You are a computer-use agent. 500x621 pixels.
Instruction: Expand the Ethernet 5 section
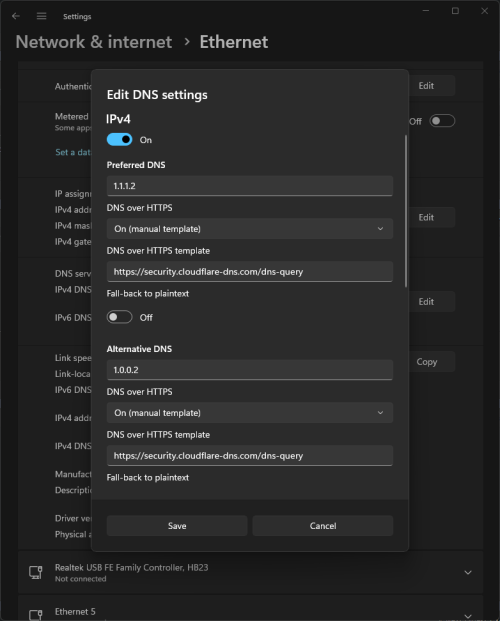coord(468,616)
